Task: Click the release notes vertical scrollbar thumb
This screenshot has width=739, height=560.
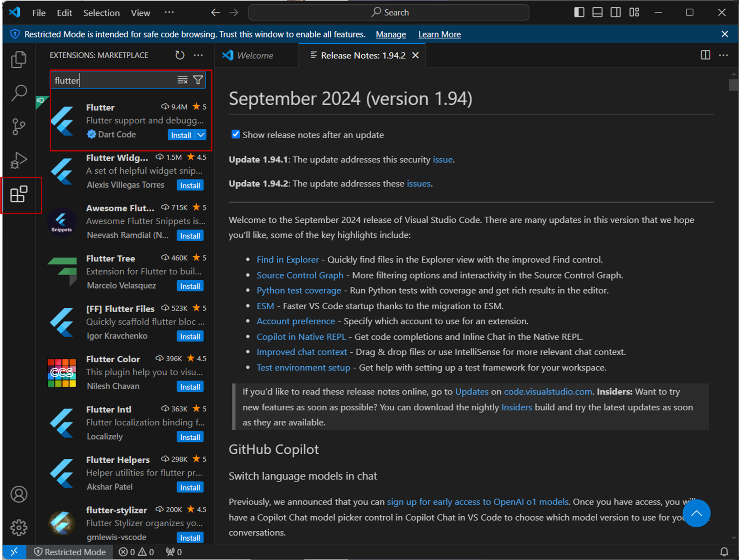Action: point(733,85)
